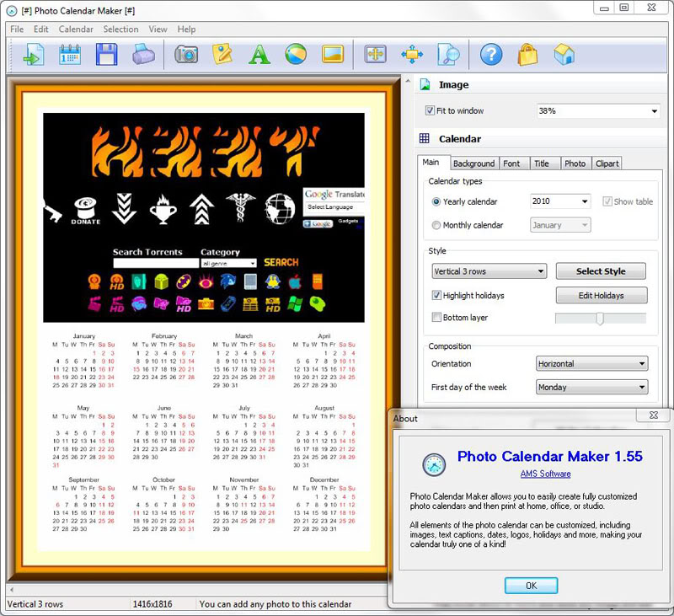The height and width of the screenshot is (616, 674).
Task: Open the Monday first day dropdown
Action: point(592,388)
